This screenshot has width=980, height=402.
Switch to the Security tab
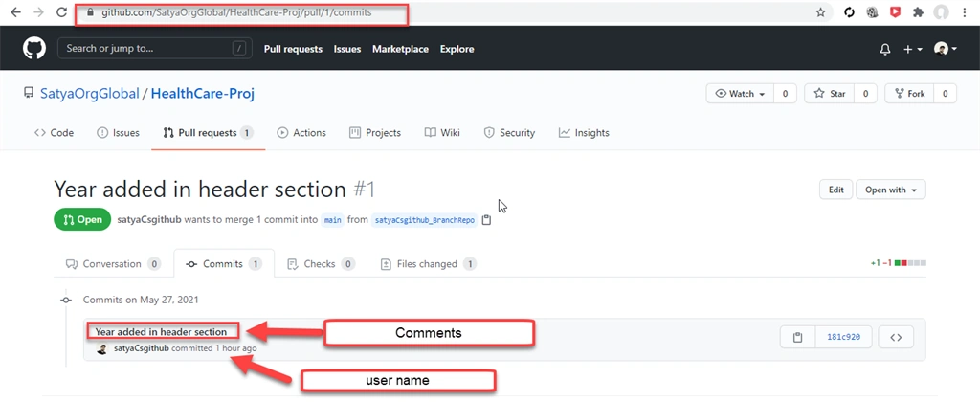(x=509, y=132)
